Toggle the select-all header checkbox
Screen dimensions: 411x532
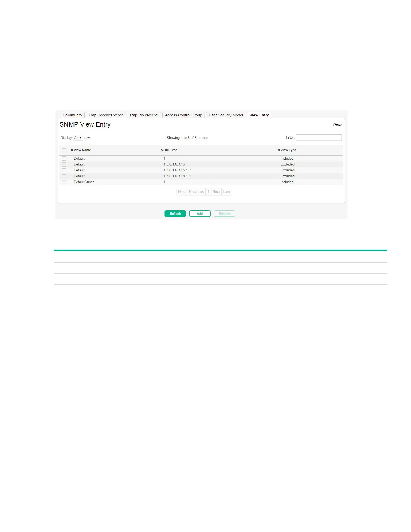(64, 150)
